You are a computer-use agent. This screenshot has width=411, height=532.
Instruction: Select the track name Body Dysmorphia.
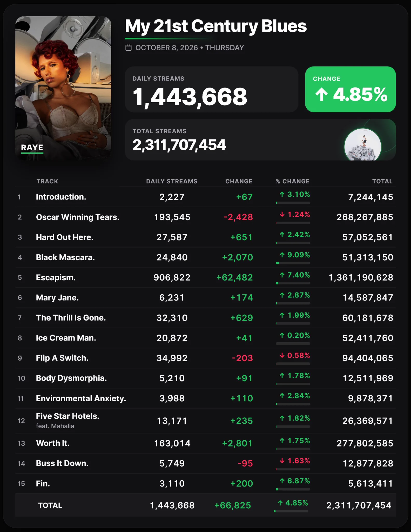71,378
